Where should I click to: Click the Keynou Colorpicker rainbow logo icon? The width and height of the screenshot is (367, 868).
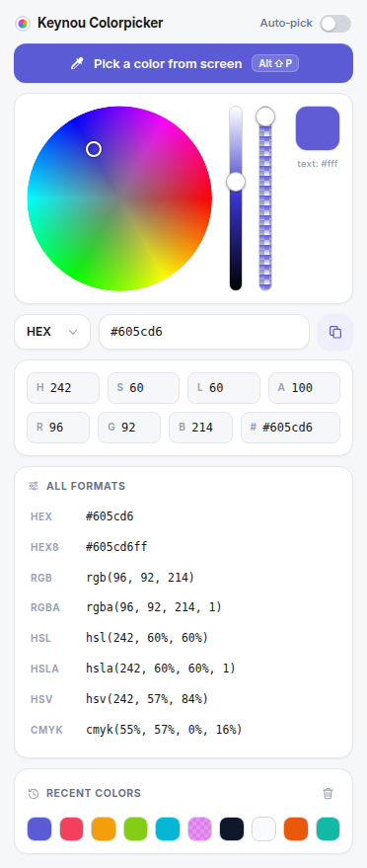click(23, 24)
